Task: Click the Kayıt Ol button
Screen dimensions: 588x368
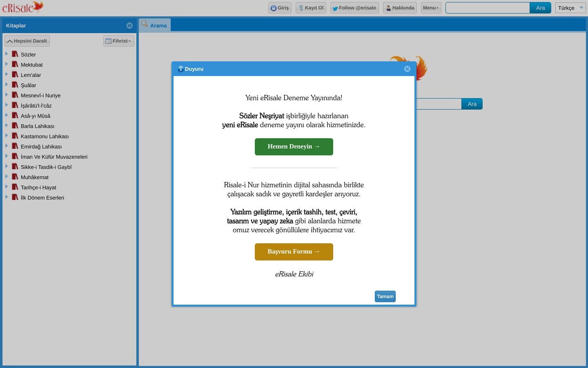Action: 311,8
